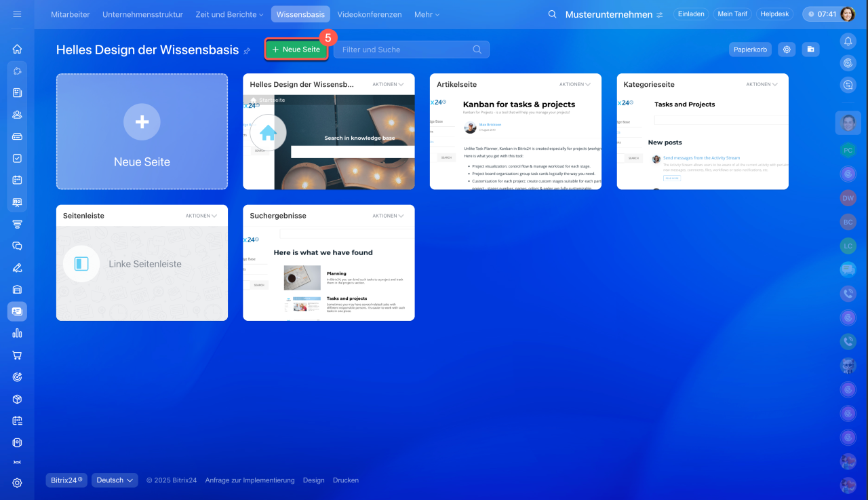Open the Papierkorb button

point(750,50)
